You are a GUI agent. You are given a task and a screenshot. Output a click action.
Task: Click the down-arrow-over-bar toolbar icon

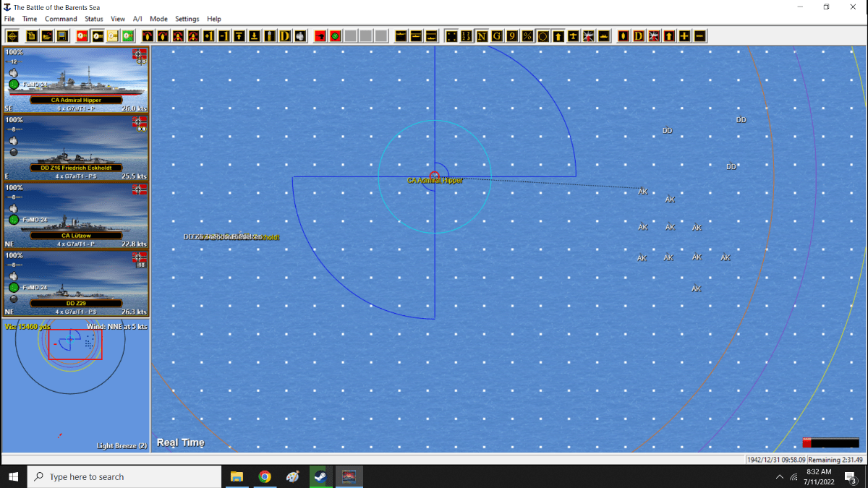coord(254,36)
